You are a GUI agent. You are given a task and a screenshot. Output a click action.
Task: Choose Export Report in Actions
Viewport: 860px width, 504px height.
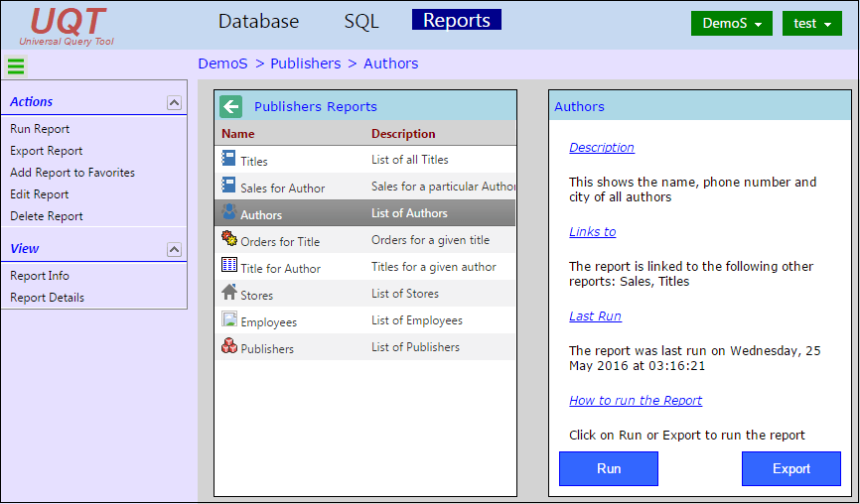tap(46, 151)
